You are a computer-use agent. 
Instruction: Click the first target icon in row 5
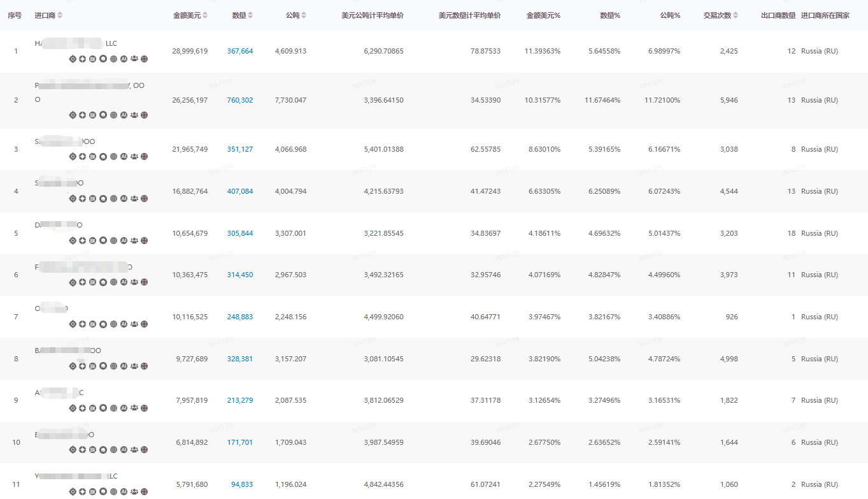click(x=73, y=241)
